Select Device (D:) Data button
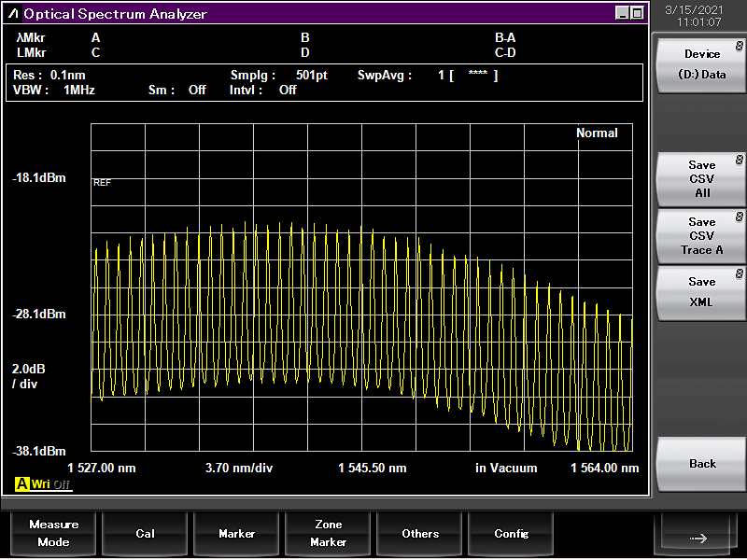The height and width of the screenshot is (560, 747). pyautogui.click(x=701, y=64)
